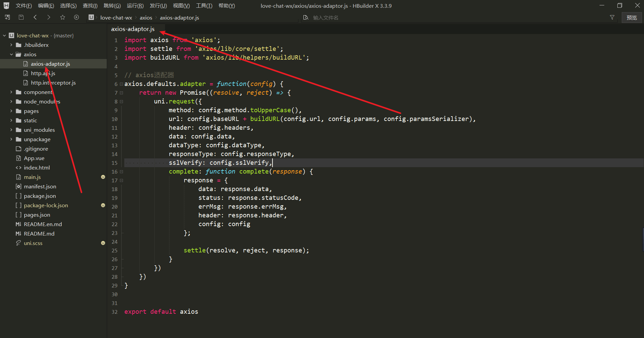Click the run play icon in toolbar
Image resolution: width=644 pixels, height=338 pixels.
click(x=76, y=18)
